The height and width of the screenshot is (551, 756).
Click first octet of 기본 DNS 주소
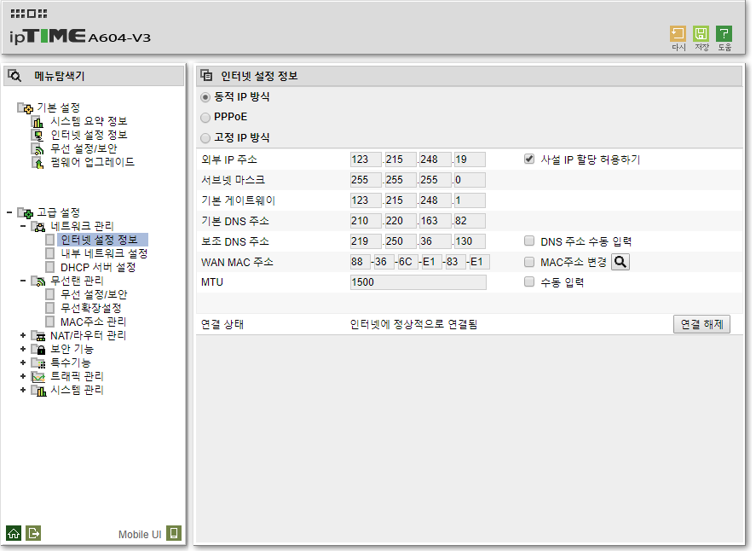pyautogui.click(x=366, y=221)
